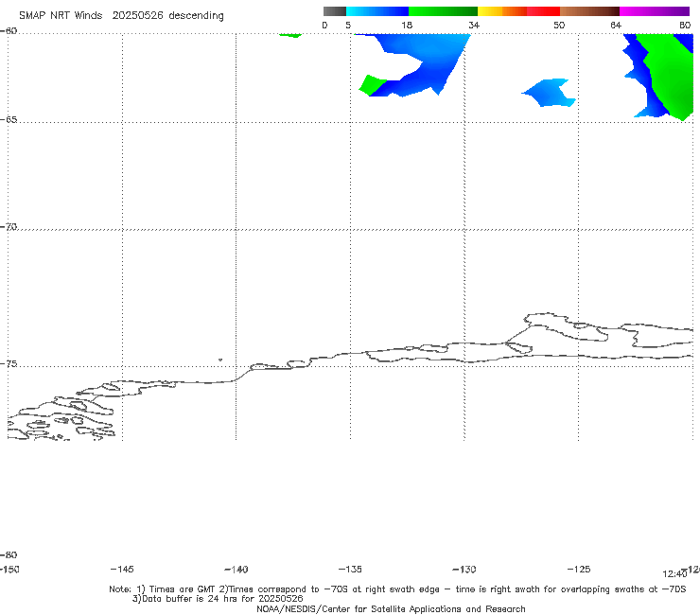Screen dimensions: 700x615
Task: Click the latitude label '-65'
Action: [x=9, y=119]
